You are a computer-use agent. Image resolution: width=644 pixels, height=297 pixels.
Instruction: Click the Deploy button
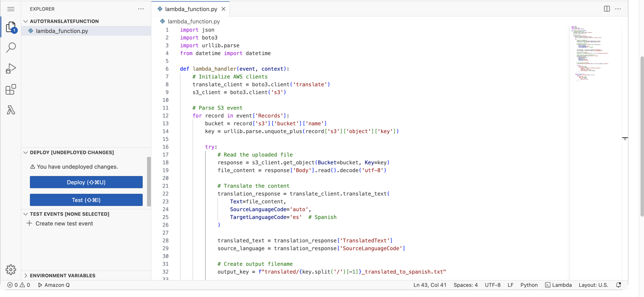coord(86,182)
